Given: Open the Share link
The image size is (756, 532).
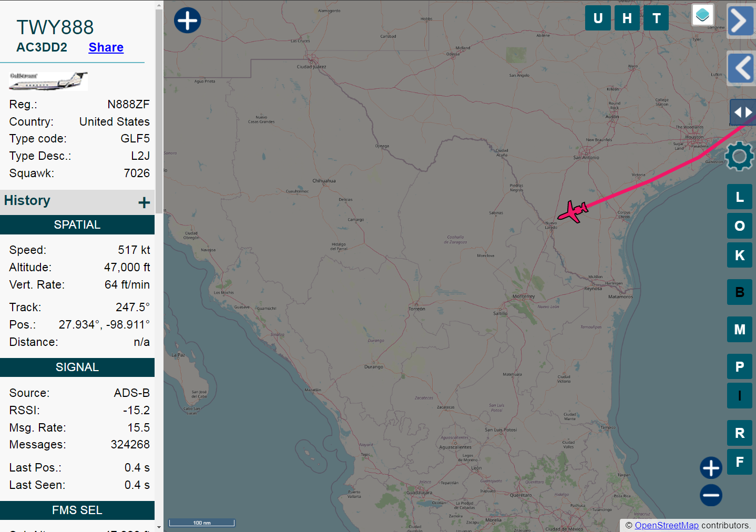Looking at the screenshot, I should click(106, 47).
